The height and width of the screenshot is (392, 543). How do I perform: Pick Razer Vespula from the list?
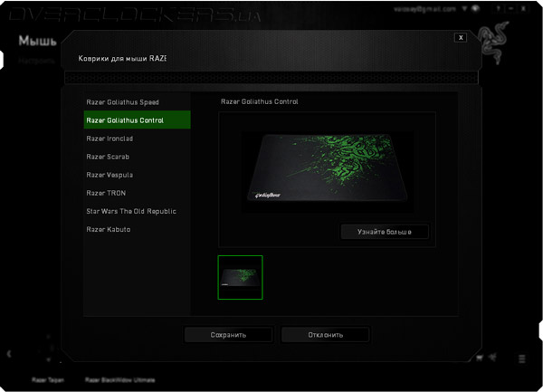click(138, 175)
